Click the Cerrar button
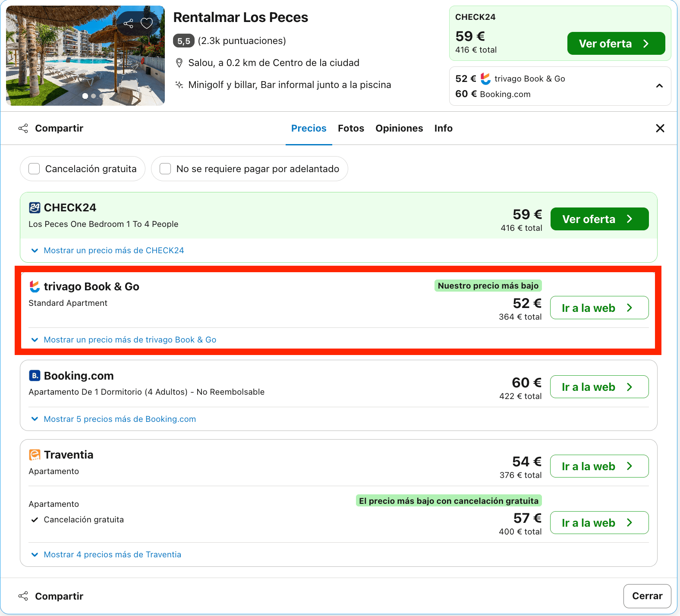The image size is (680, 616). [x=647, y=596]
